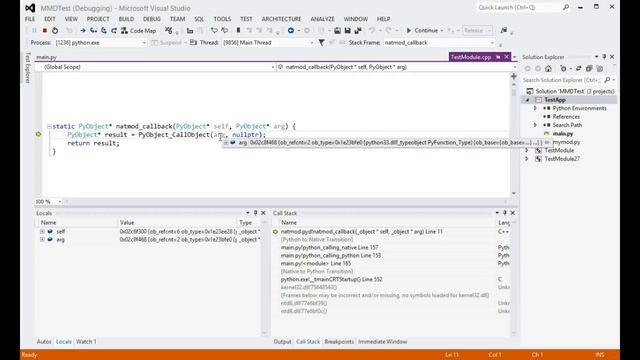The width and height of the screenshot is (640, 360).
Task: Switch to the Autos tab
Action: (44, 342)
